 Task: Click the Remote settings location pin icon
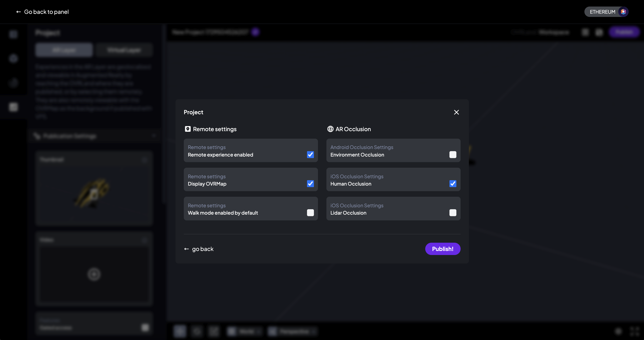click(187, 129)
